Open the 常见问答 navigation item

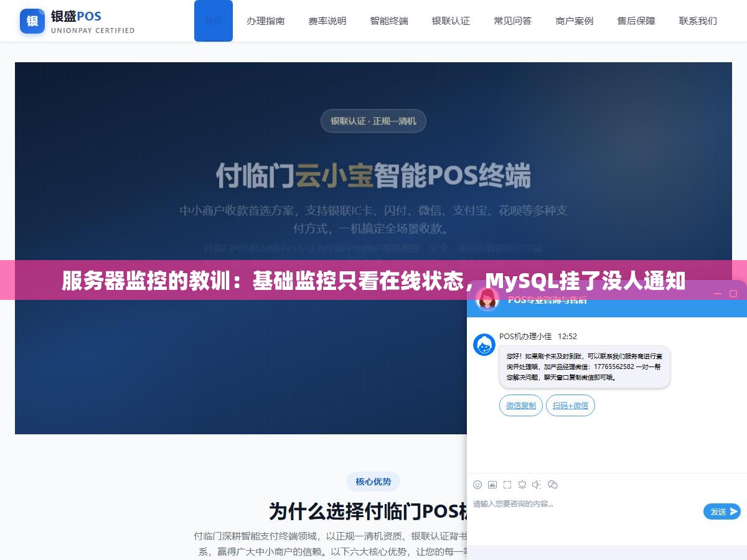click(513, 21)
